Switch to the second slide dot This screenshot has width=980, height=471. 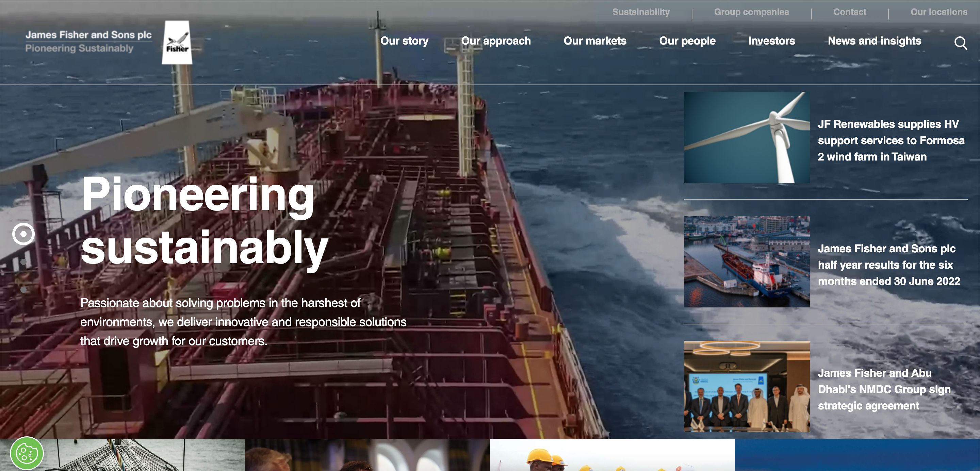[x=23, y=262]
